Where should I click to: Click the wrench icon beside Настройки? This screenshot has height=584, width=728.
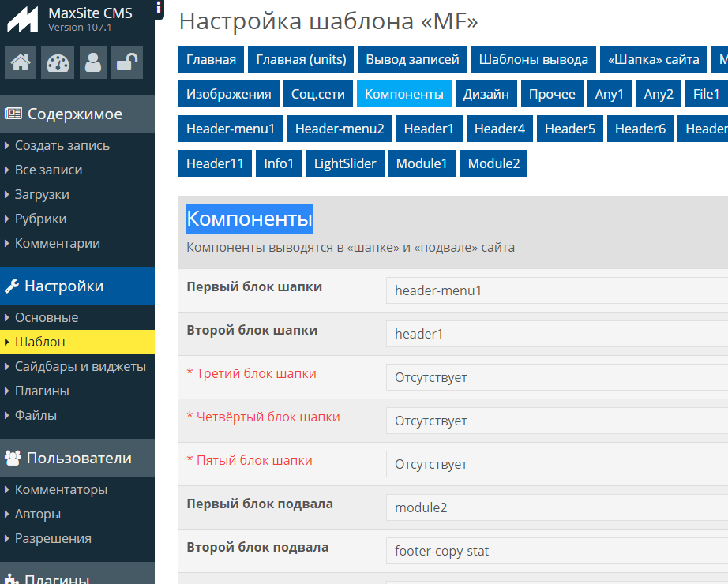(12, 286)
